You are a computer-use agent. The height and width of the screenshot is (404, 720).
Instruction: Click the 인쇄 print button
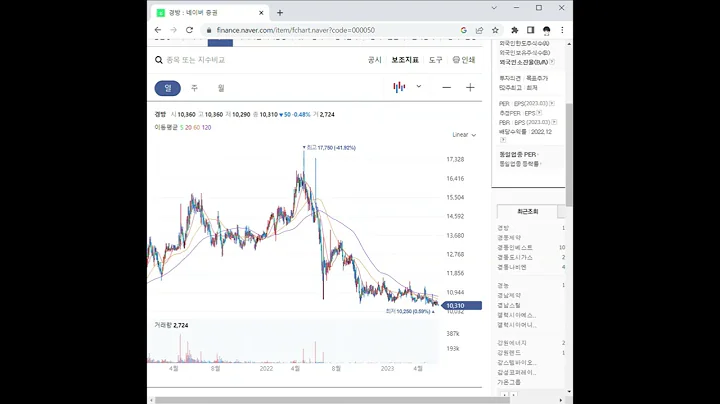pos(464,60)
